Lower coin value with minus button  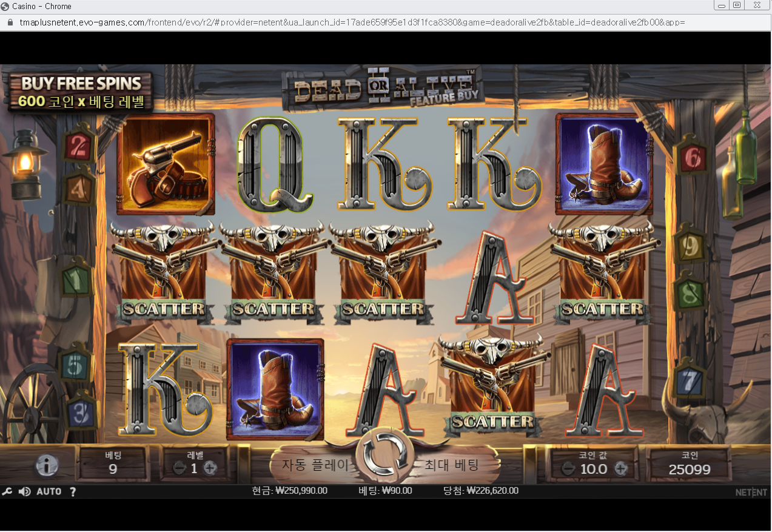pos(568,469)
